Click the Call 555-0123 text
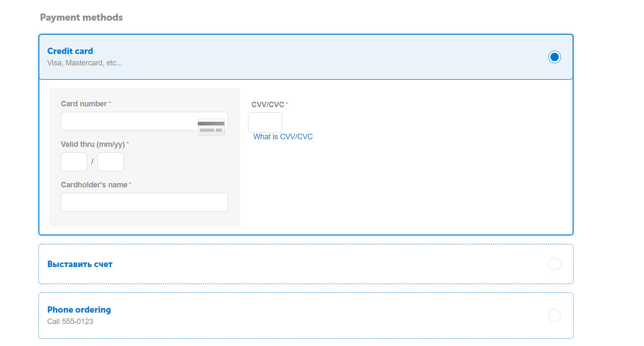Image resolution: width=644 pixels, height=346 pixels. [70, 322]
